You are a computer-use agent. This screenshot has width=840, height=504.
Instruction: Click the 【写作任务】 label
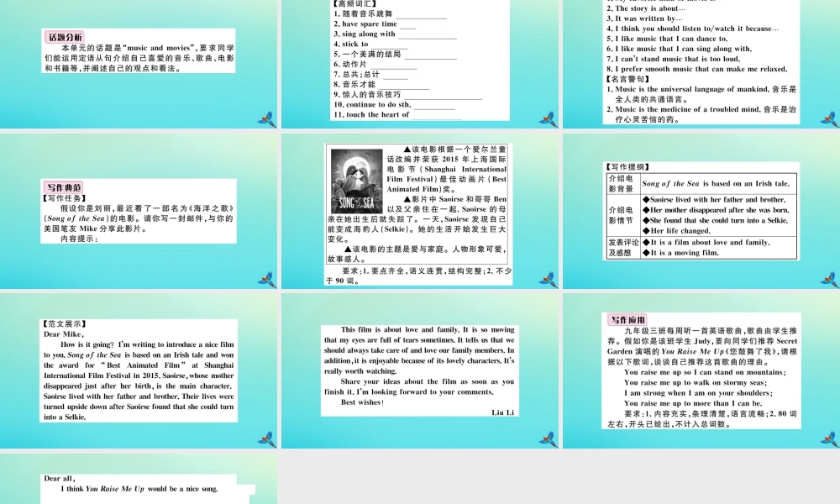[x=65, y=198]
